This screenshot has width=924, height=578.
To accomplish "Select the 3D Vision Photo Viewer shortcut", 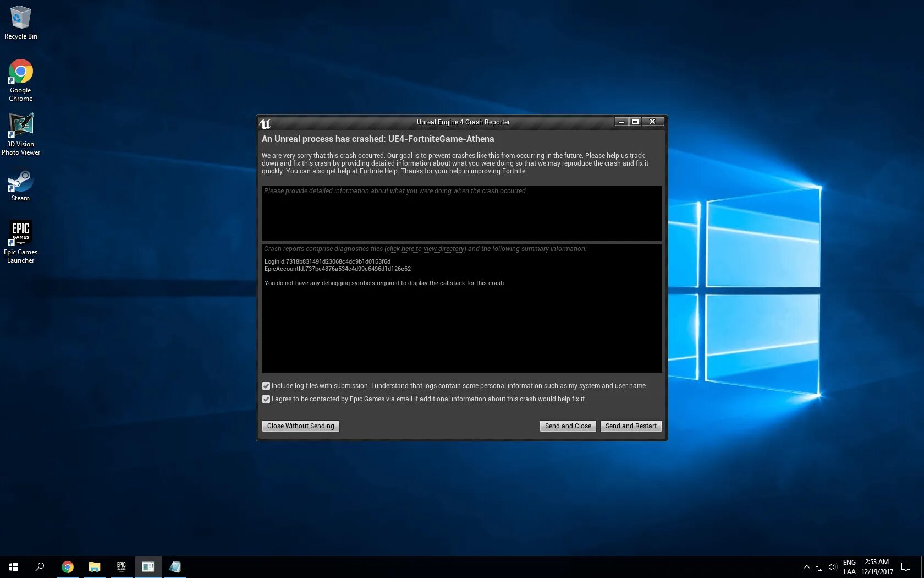I will coord(21,134).
